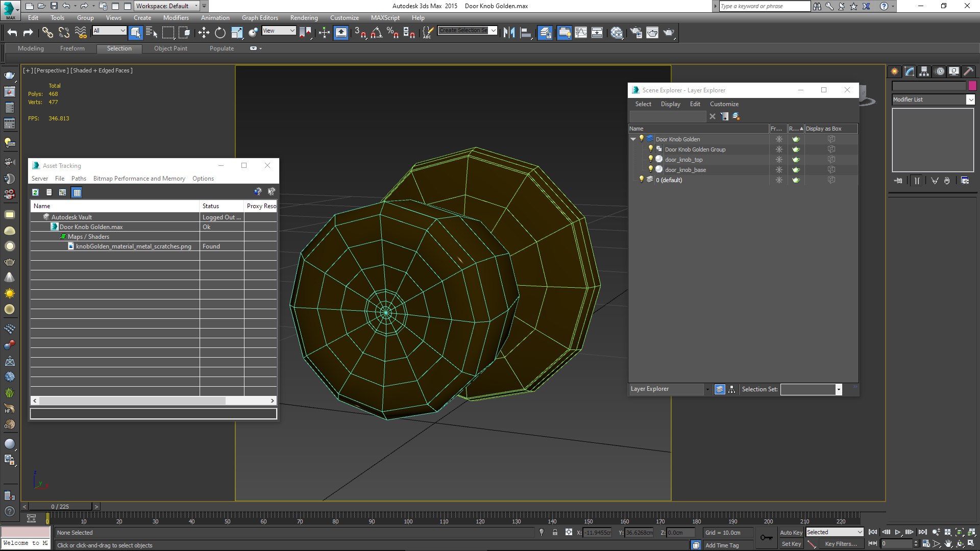Screen dimensions: 980x551
Task: Click Play Animation button
Action: 898,532
